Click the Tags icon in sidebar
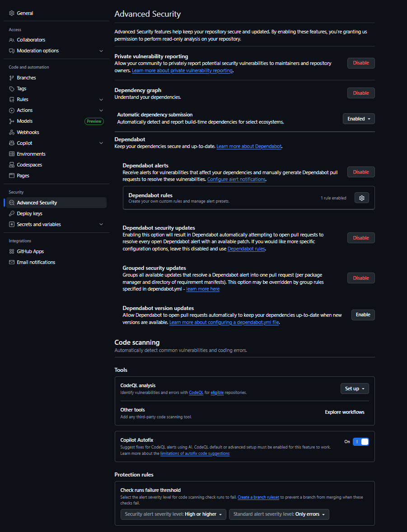Image resolution: width=407 pixels, height=532 pixels. pyautogui.click(x=12, y=88)
